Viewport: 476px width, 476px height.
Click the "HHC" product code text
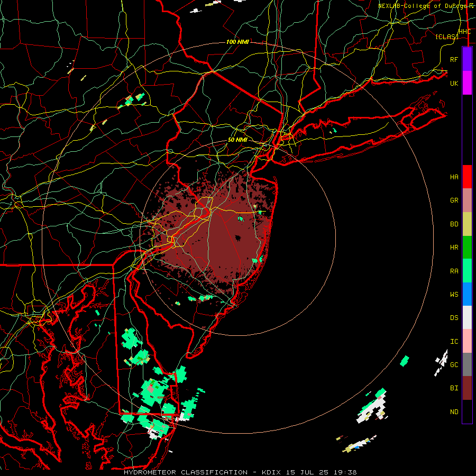[x=464, y=32]
